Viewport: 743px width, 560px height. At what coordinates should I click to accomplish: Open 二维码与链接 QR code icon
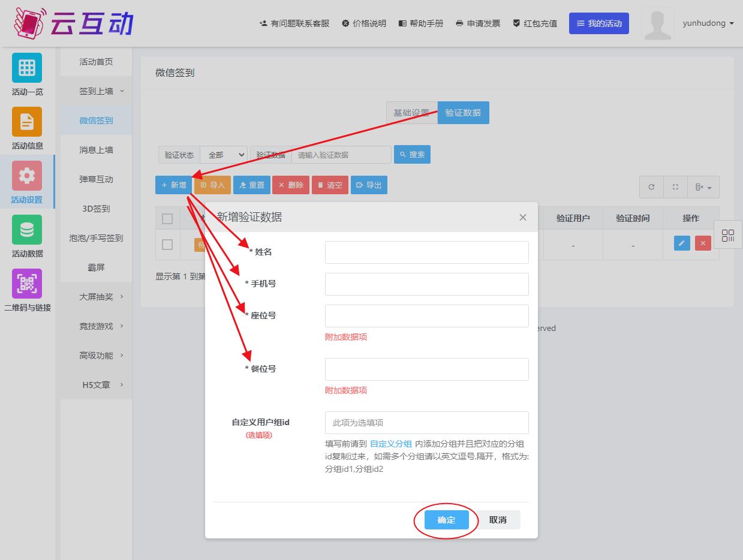(27, 284)
